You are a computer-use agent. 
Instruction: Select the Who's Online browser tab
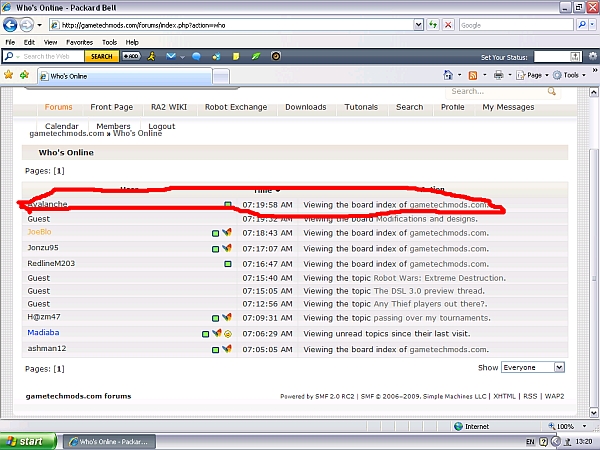click(x=125, y=76)
